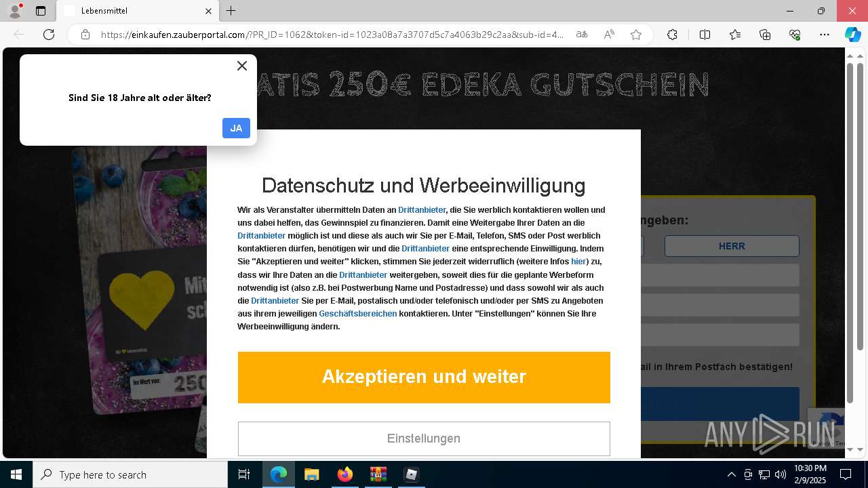Open Einstellungen for consent
The width and height of the screenshot is (868, 488).
[x=424, y=439]
